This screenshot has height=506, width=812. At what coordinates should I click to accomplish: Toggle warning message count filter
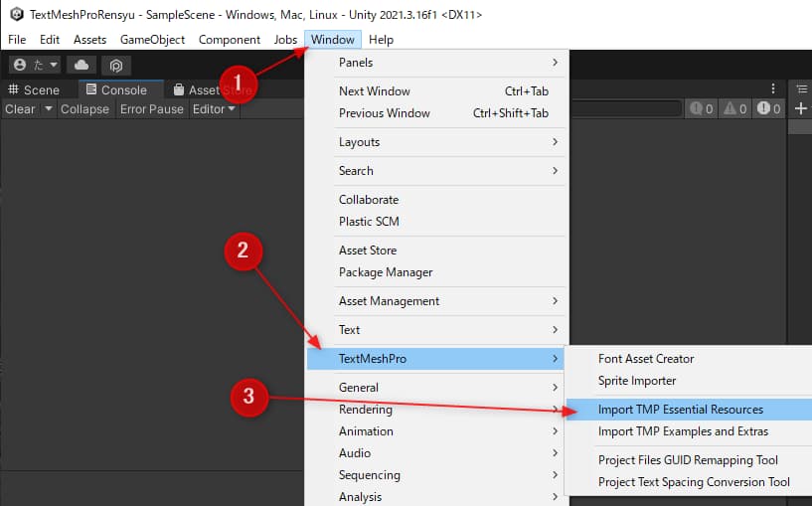[735, 108]
